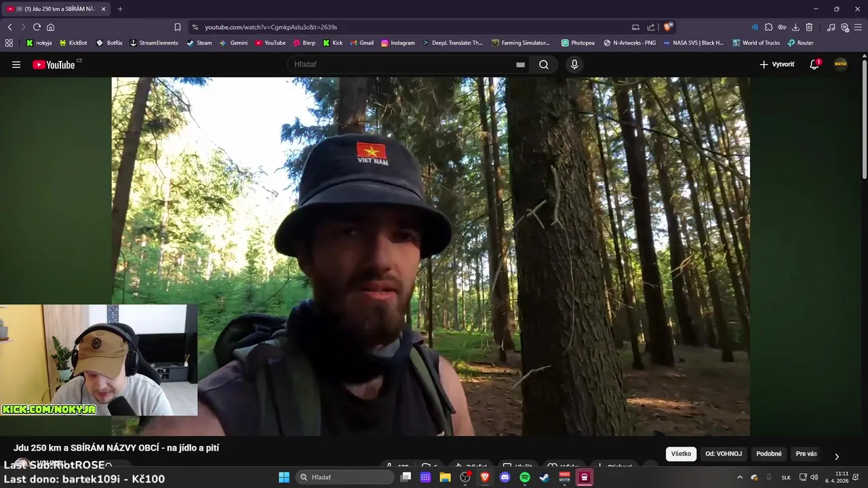Click the address bar URL
This screenshot has width=868, height=488.
click(x=271, y=27)
